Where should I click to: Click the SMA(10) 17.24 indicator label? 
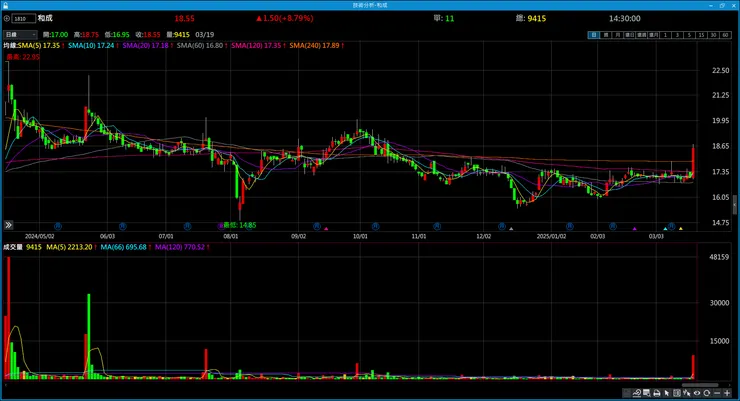tap(93, 45)
